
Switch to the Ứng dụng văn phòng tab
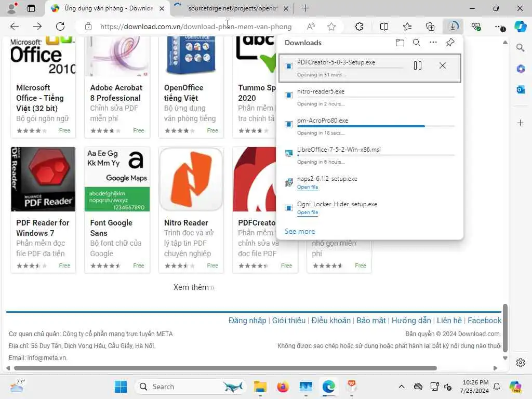(x=108, y=8)
